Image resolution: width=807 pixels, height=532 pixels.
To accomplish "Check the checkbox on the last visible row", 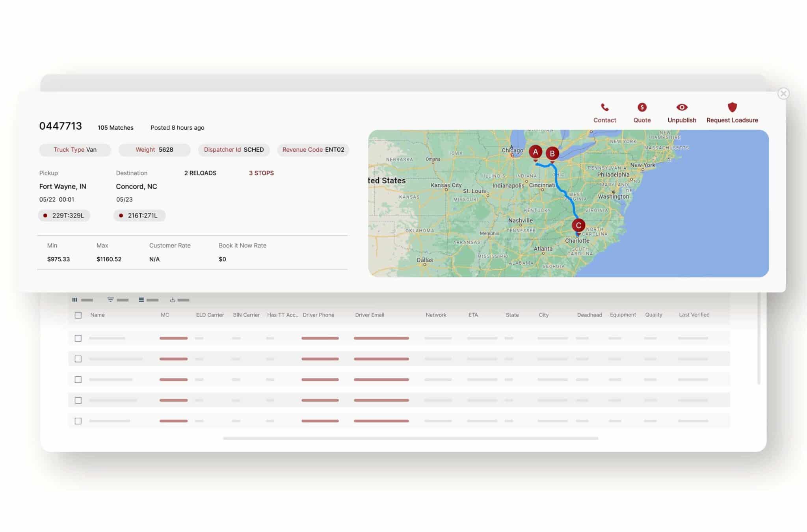I will pos(78,420).
